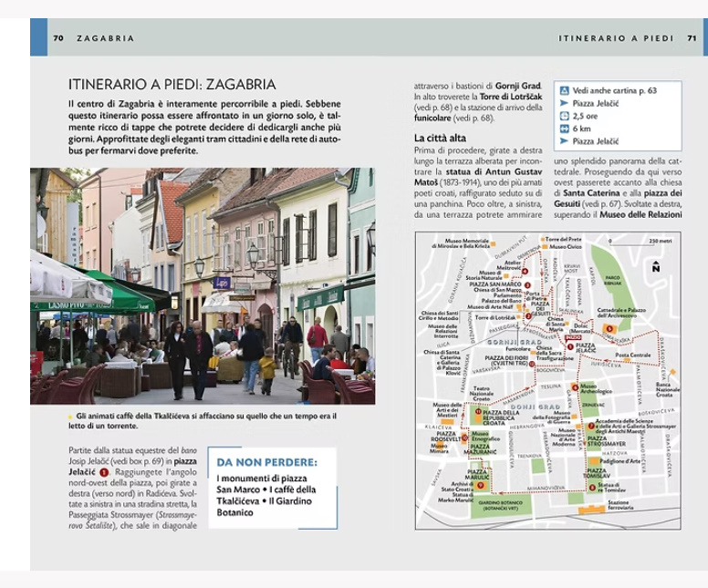This screenshot has width=708, height=588.
Task: Click 'GIARDINO BOTANICO' green area on the map
Action: pos(500,505)
